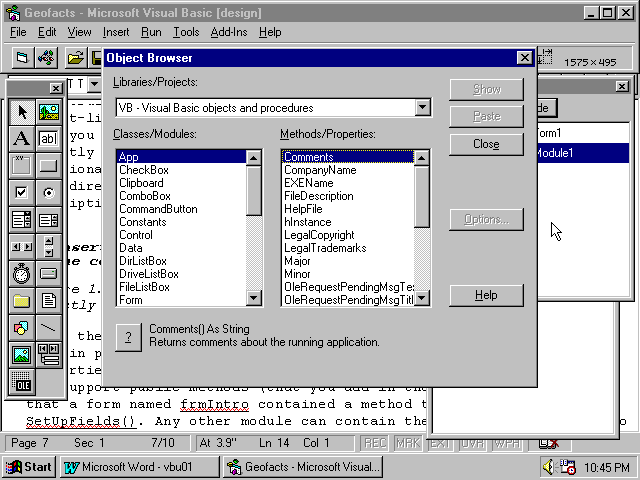640x480 pixels.
Task: Pick the Line tool in toolbox
Action: point(49,327)
